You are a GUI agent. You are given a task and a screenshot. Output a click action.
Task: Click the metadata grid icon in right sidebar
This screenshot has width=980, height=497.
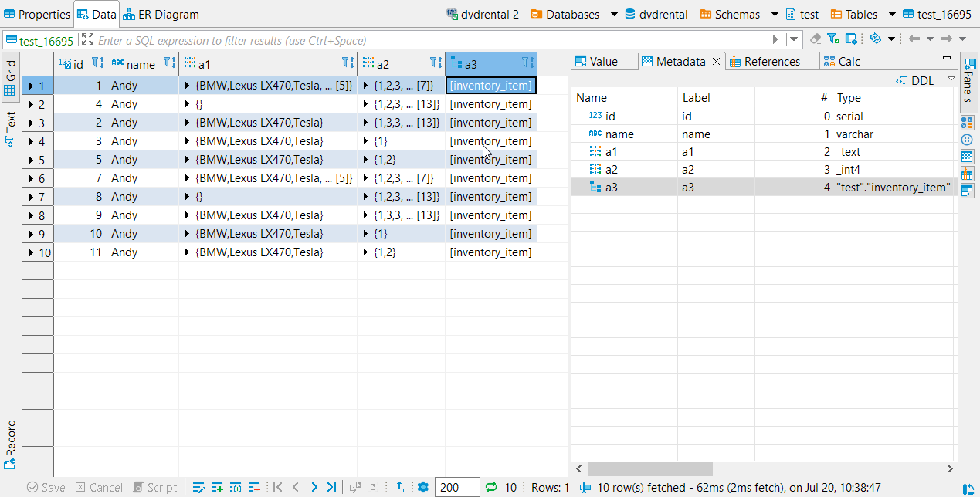coord(967,157)
